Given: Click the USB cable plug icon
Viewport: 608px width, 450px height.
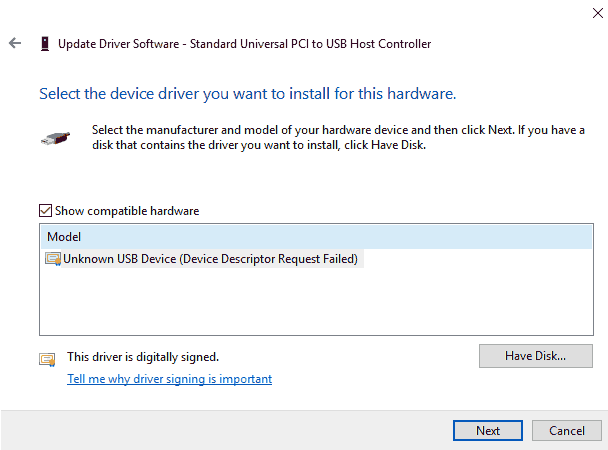Looking at the screenshot, I should (55, 138).
